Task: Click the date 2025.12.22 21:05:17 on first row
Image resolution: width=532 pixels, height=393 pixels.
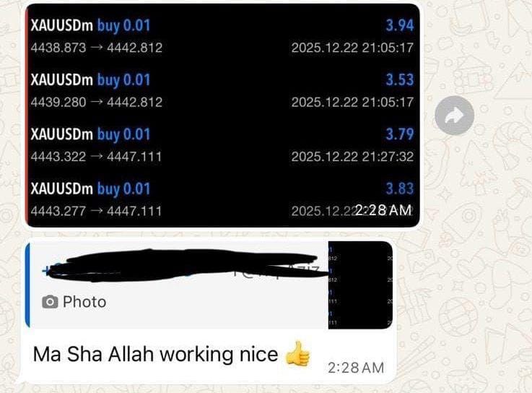Action: coord(352,48)
